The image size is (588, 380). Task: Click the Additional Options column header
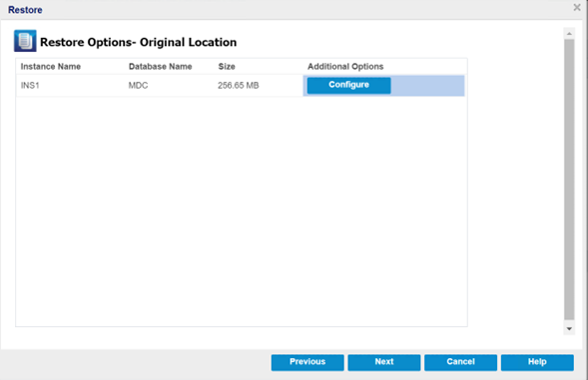pos(345,67)
